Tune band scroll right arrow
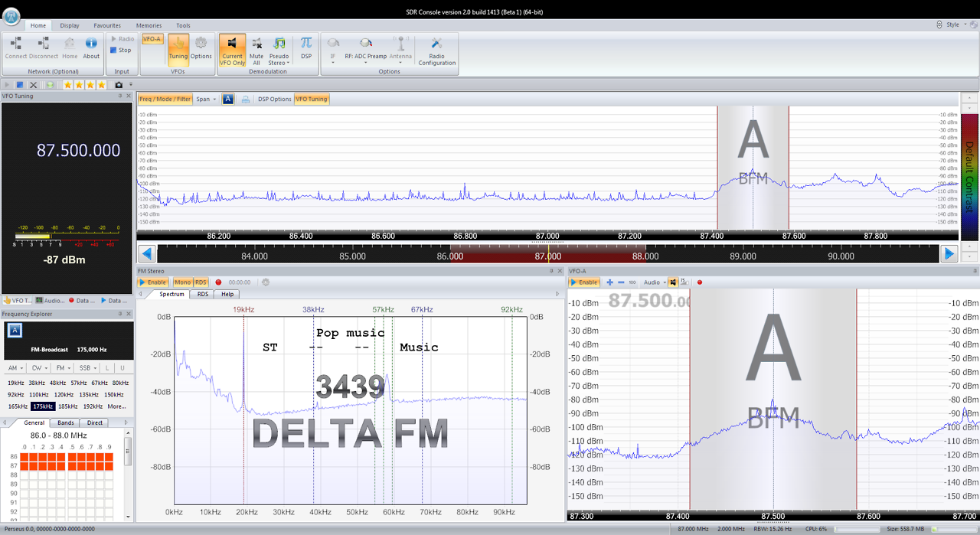This screenshot has width=980, height=535. click(949, 254)
